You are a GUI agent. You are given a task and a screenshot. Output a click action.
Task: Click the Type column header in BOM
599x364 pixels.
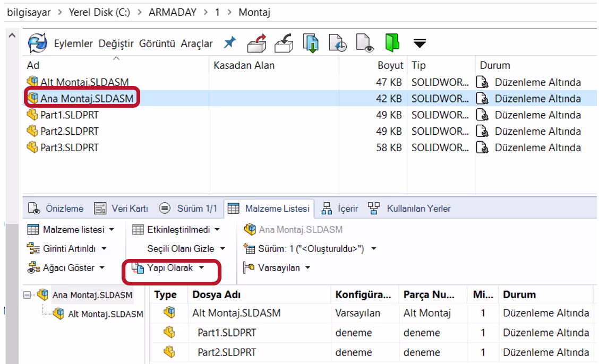click(165, 294)
